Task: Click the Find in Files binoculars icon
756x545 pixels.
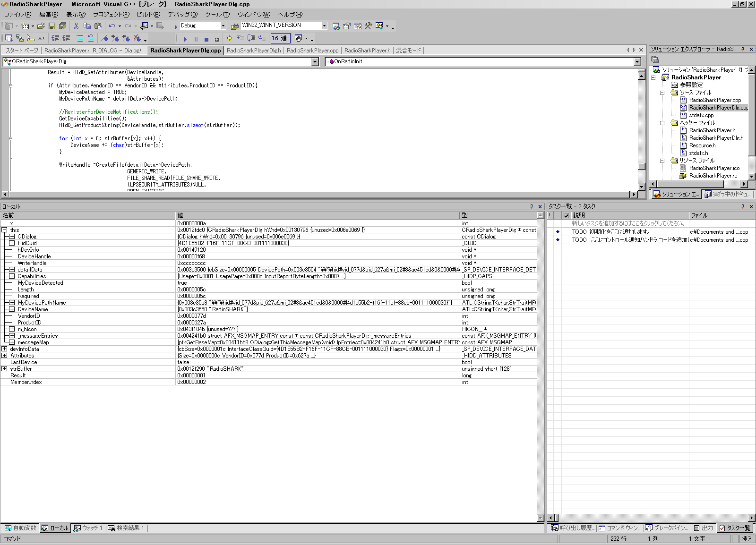Action: coord(234,26)
